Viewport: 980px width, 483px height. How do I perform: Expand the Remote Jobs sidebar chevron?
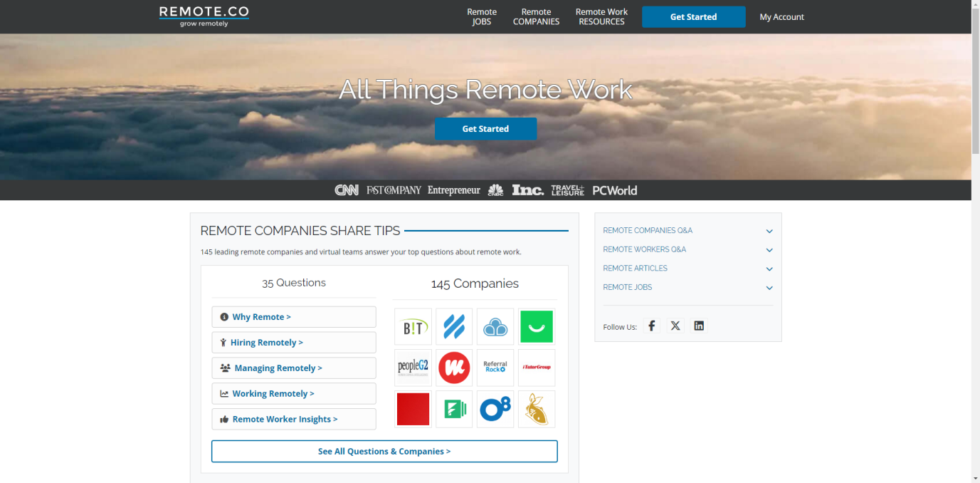pyautogui.click(x=769, y=288)
